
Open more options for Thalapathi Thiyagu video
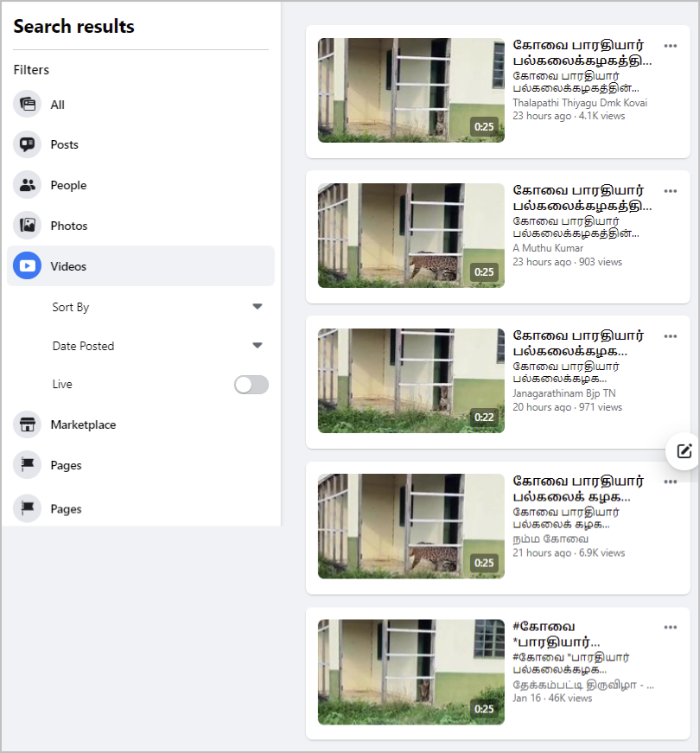click(x=671, y=46)
